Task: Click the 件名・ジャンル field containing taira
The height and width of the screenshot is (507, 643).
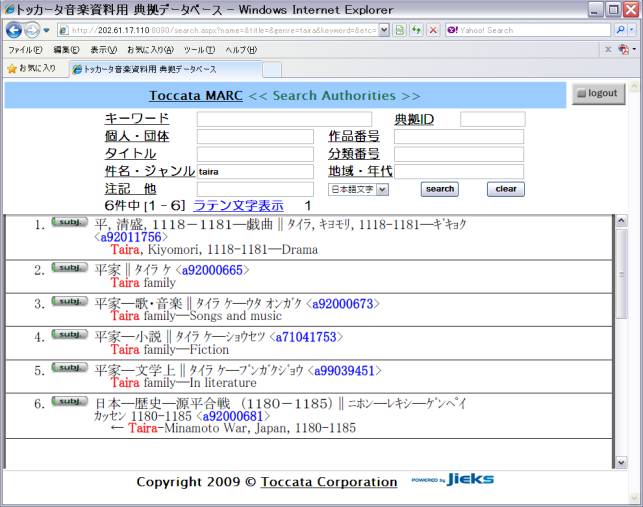Action: click(x=255, y=171)
